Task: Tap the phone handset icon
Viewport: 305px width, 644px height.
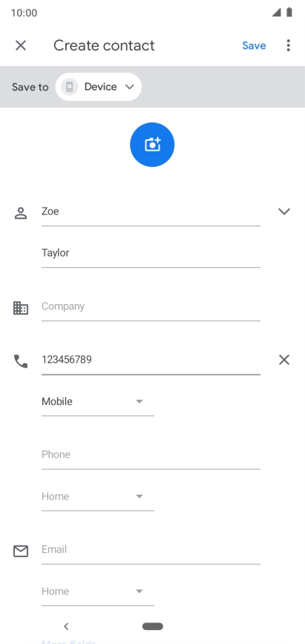Action: click(x=21, y=361)
